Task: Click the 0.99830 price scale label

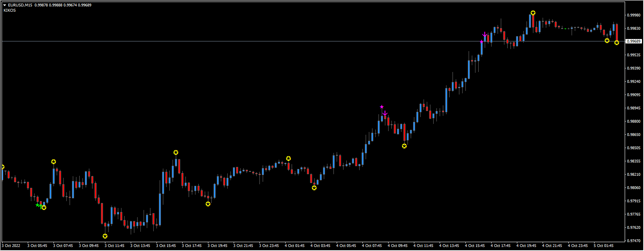Action: pos(634,29)
